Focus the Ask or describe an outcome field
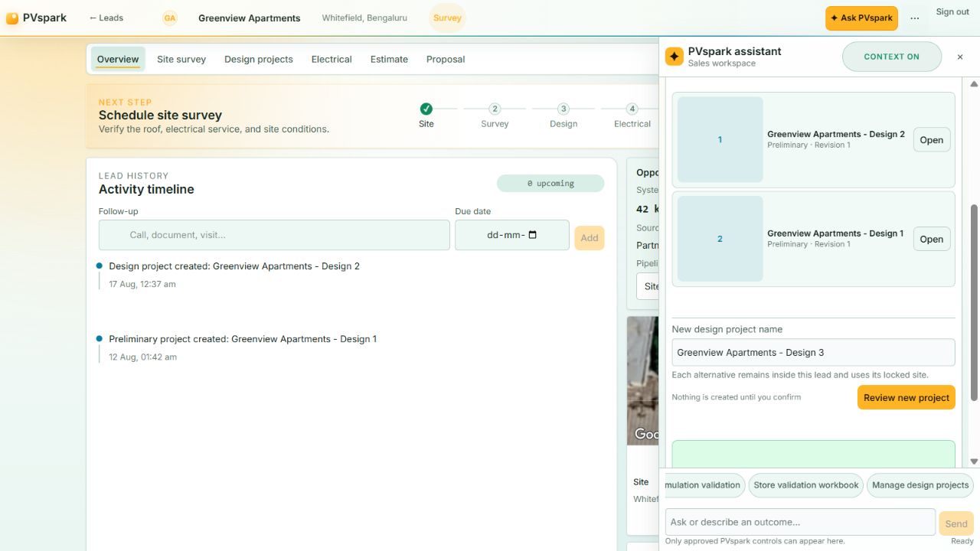The image size is (980, 551). 800,522
